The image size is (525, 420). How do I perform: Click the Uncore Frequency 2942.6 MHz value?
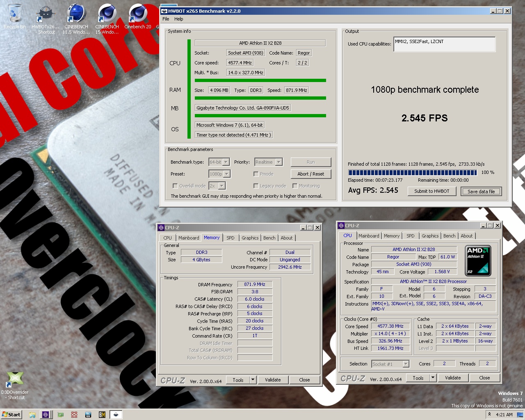[290, 267]
